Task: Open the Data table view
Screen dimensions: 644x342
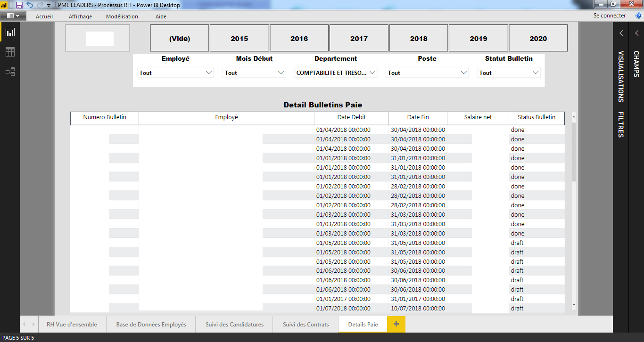Action: (x=10, y=52)
